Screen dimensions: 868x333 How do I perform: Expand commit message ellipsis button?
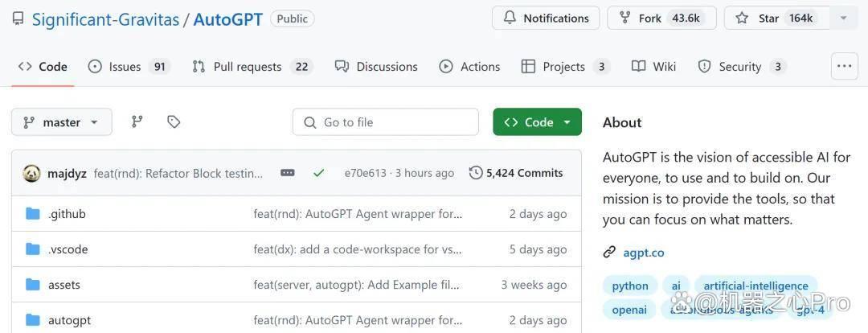[x=287, y=173]
